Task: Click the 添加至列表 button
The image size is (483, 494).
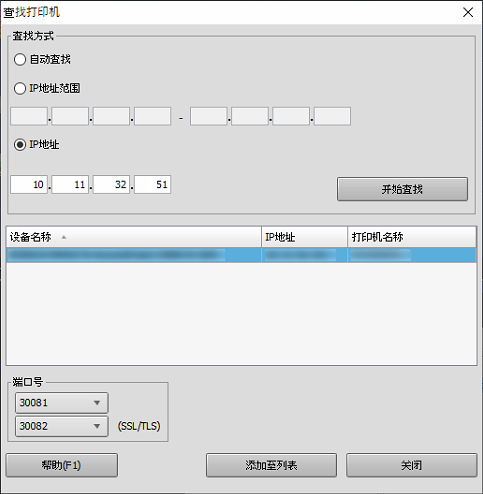Action: (x=271, y=465)
